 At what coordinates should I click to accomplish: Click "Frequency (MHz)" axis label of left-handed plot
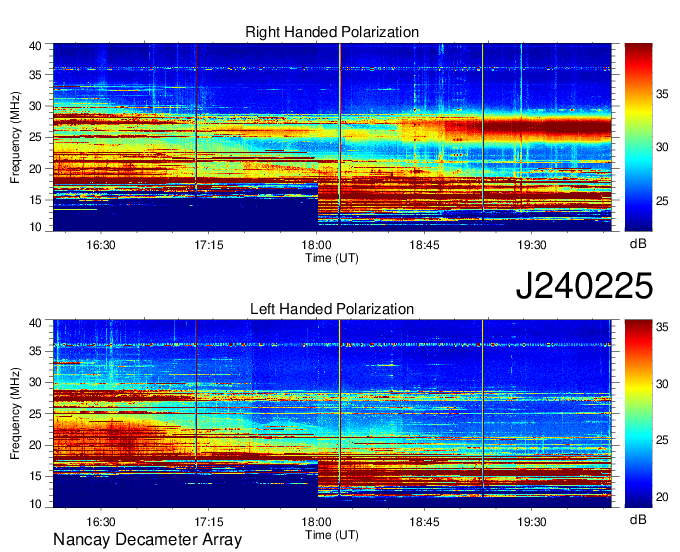[15, 414]
